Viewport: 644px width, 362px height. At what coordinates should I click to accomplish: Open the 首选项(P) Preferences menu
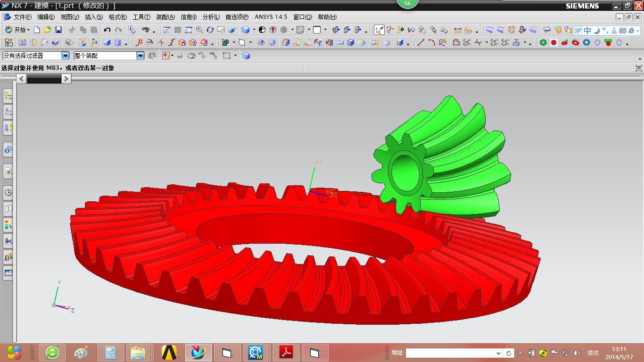(x=237, y=17)
